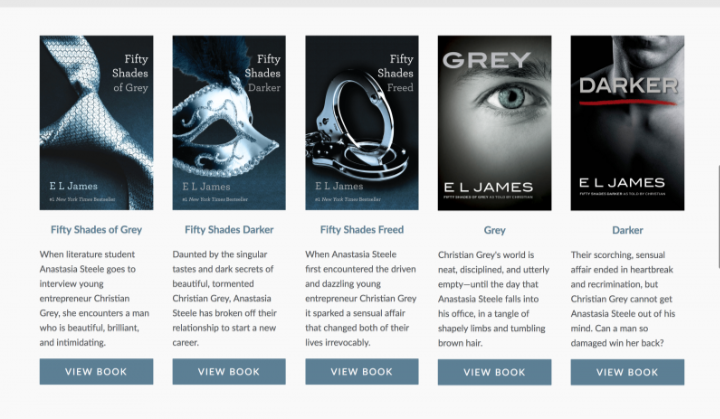Click the Fifty Shades Darker title link
The image size is (720, 419).
coord(229,230)
